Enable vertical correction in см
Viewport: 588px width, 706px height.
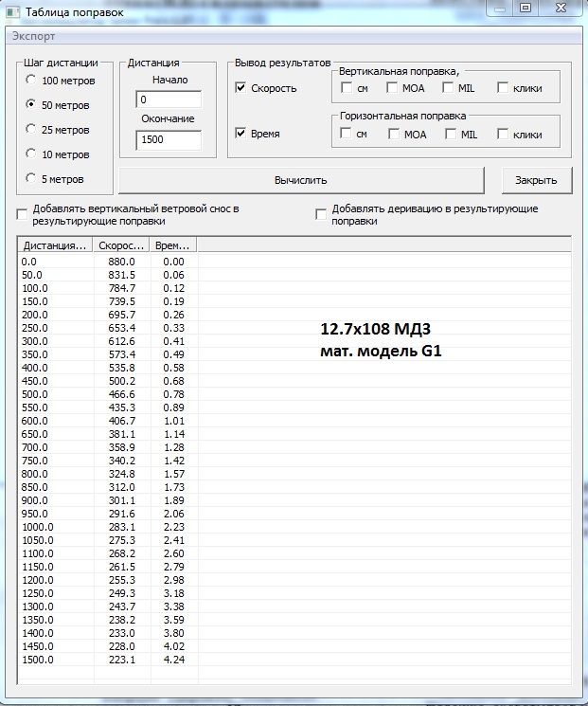347,87
